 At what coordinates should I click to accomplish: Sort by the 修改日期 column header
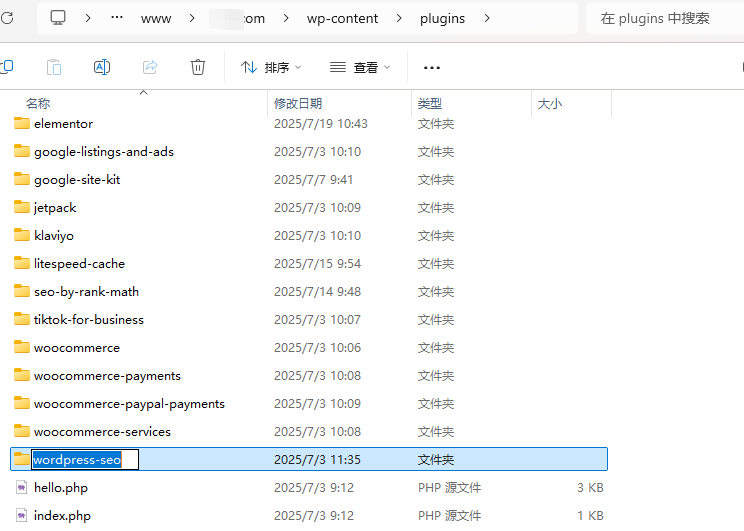pos(298,103)
